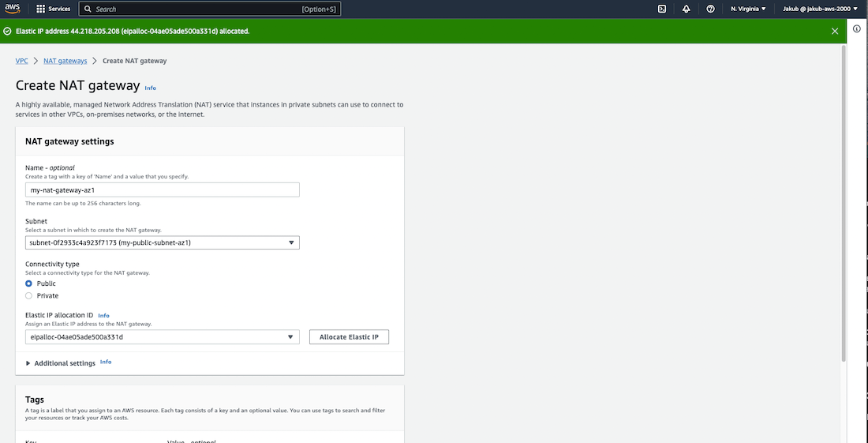Open the notifications bell icon
This screenshot has height=443, width=868.
(x=686, y=9)
